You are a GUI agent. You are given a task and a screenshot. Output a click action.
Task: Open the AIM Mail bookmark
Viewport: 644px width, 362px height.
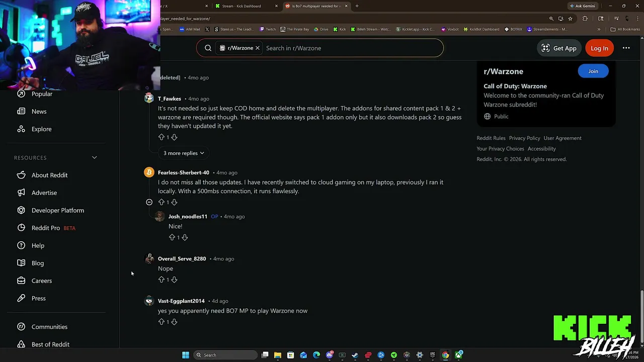[190, 29]
